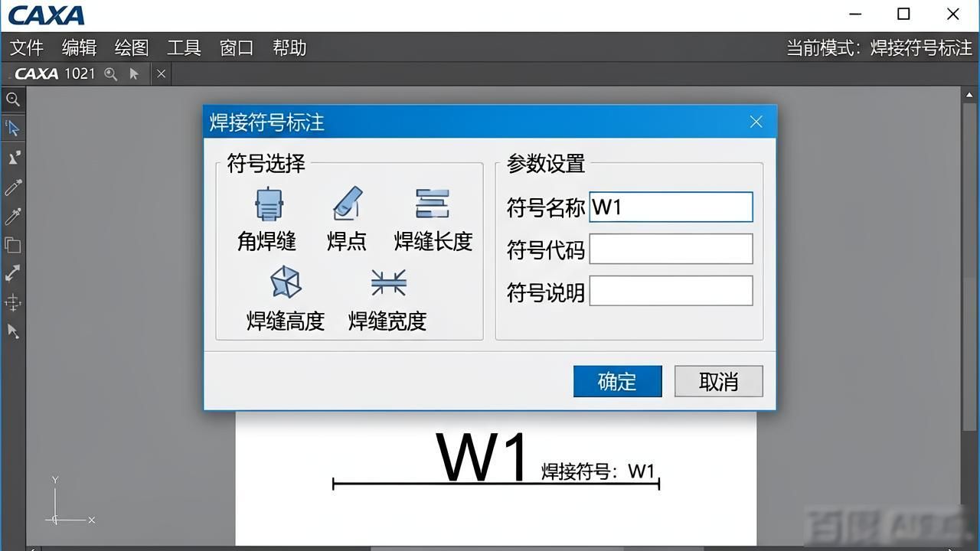Minimize the CAXA window
This screenshot has width=980, height=551.
pos(855,14)
